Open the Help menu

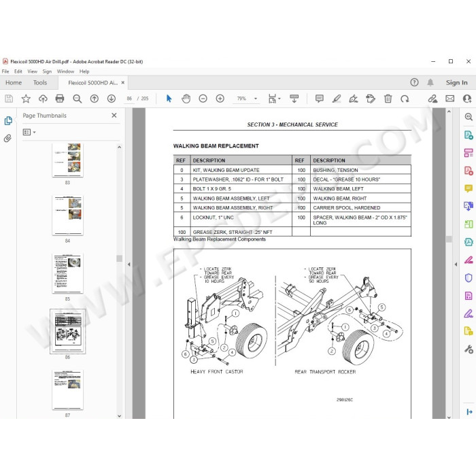click(x=84, y=71)
